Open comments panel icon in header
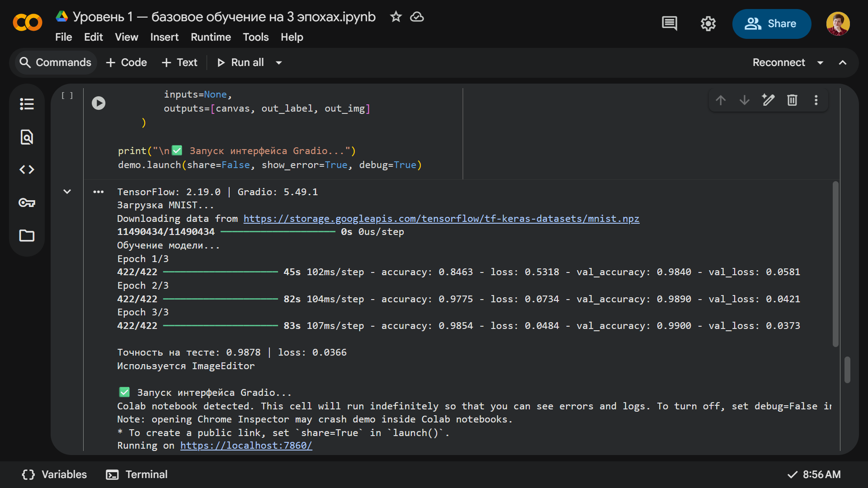The width and height of the screenshot is (868, 488). 669,23
